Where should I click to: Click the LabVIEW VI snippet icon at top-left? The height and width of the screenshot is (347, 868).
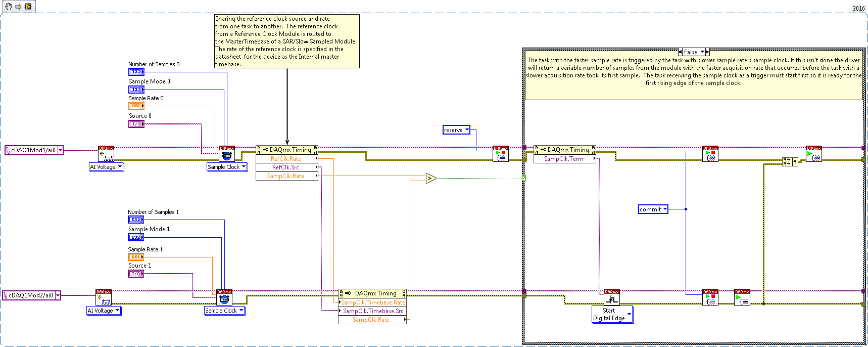click(28, 7)
